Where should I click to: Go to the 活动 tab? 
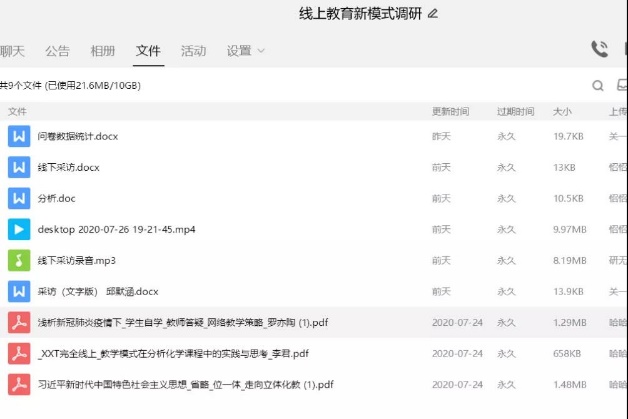[x=193, y=51]
